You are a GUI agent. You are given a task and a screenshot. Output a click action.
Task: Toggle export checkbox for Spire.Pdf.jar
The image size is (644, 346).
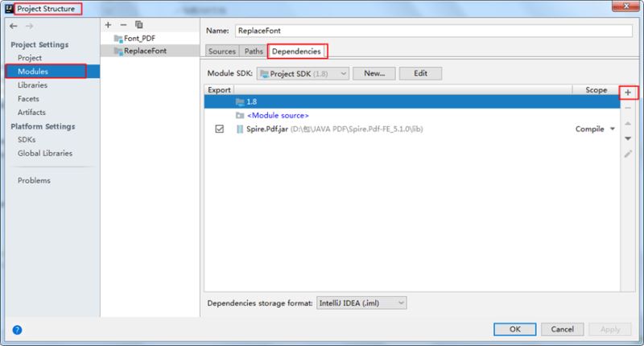click(219, 129)
